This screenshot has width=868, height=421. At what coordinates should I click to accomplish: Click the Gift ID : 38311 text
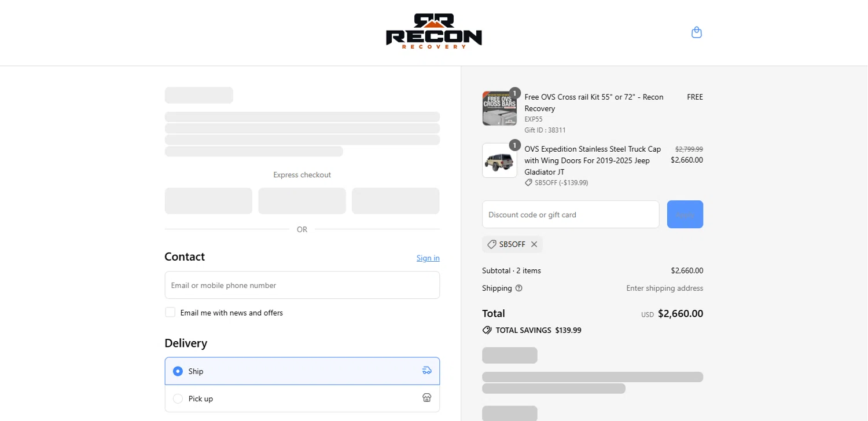click(x=545, y=130)
